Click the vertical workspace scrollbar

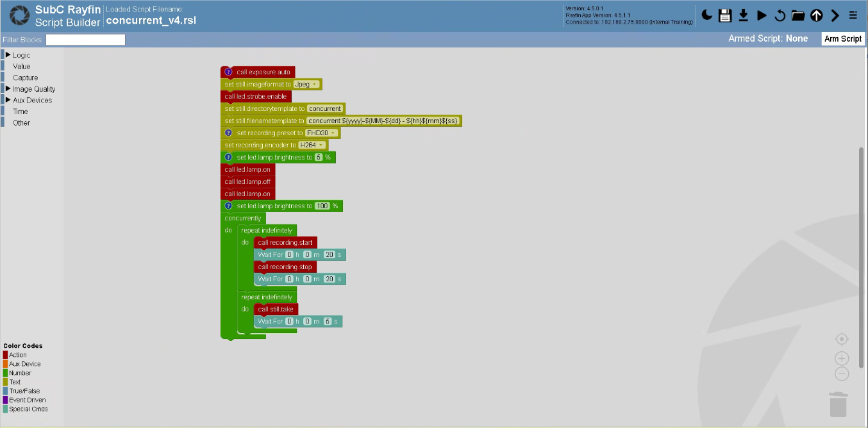(x=861, y=243)
